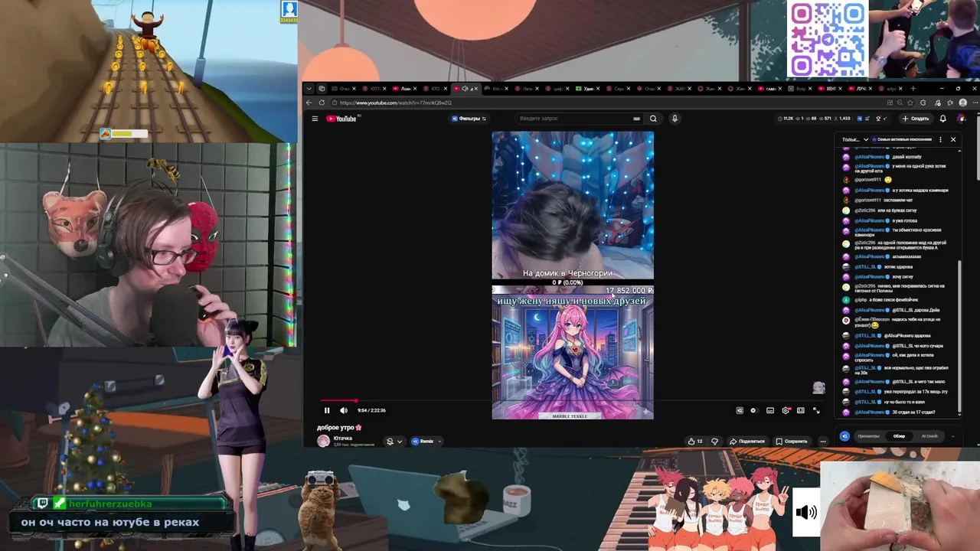Toggle autoplay switch on the player
The image size is (980, 551).
coord(753,410)
